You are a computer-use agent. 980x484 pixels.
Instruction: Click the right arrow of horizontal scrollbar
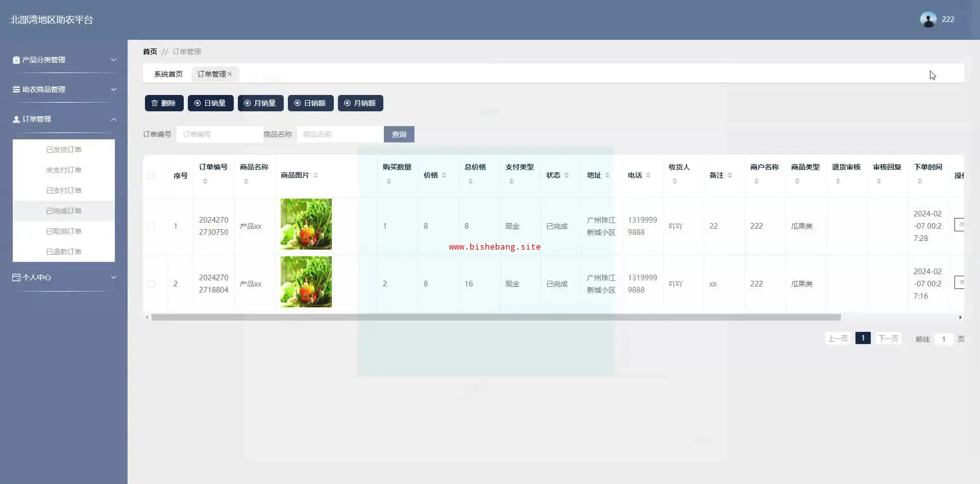(x=960, y=318)
